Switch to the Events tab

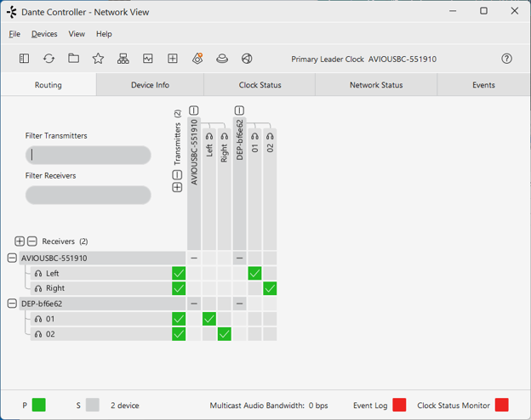click(x=483, y=85)
